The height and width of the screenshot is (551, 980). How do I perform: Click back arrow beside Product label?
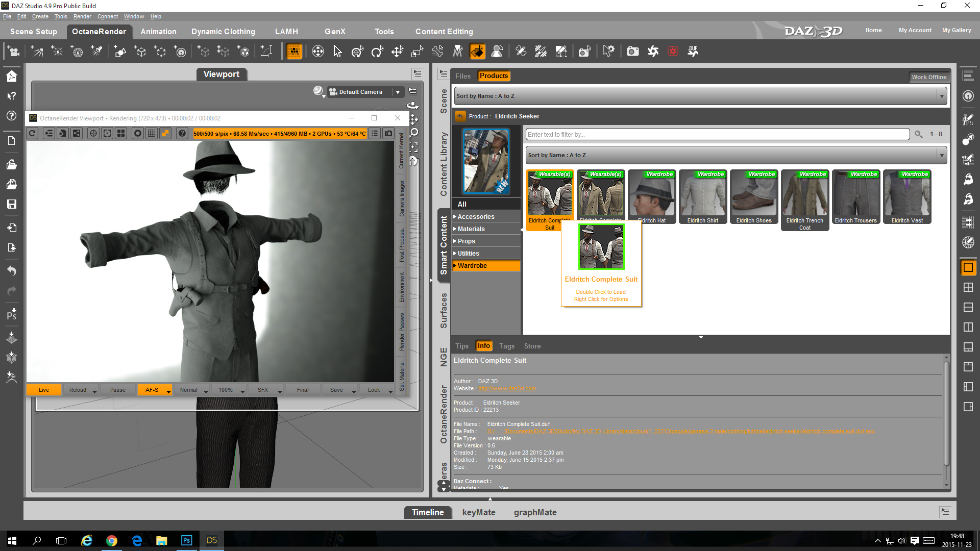[460, 116]
